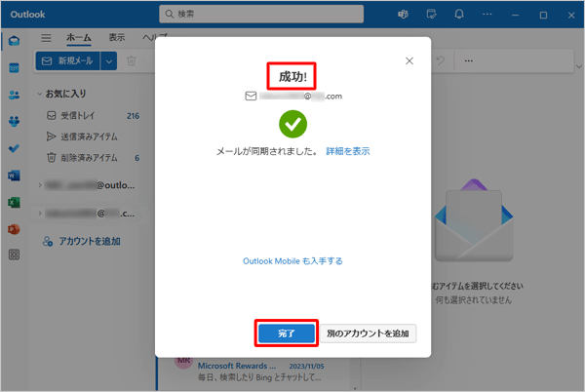585x392 pixels.
Task: Open the Mail icon in left sidebar
Action: [x=14, y=41]
